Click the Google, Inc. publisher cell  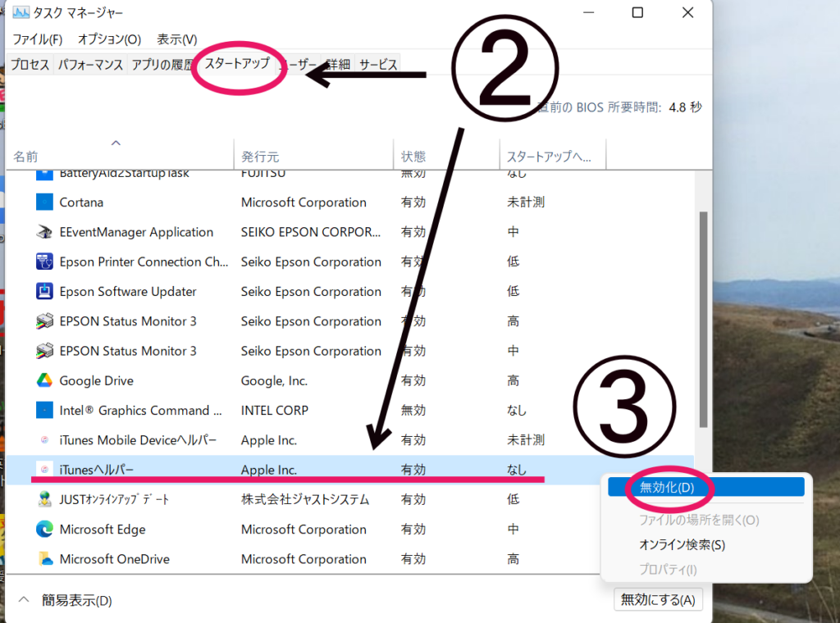[x=274, y=380]
